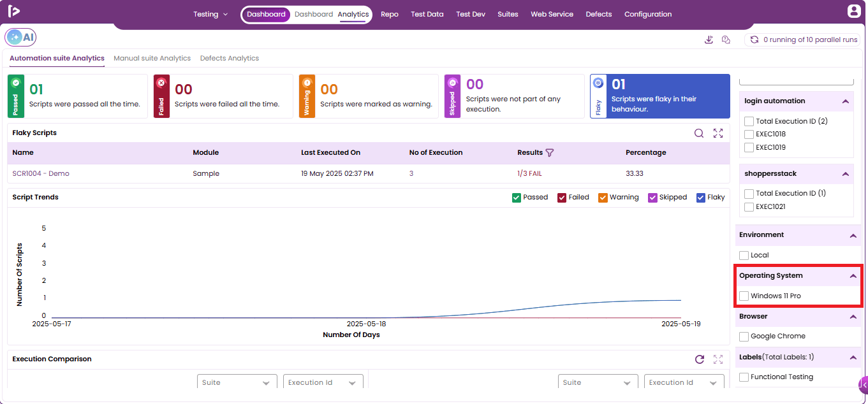The height and width of the screenshot is (404, 868).
Task: Open the Repo menu
Action: click(x=390, y=14)
